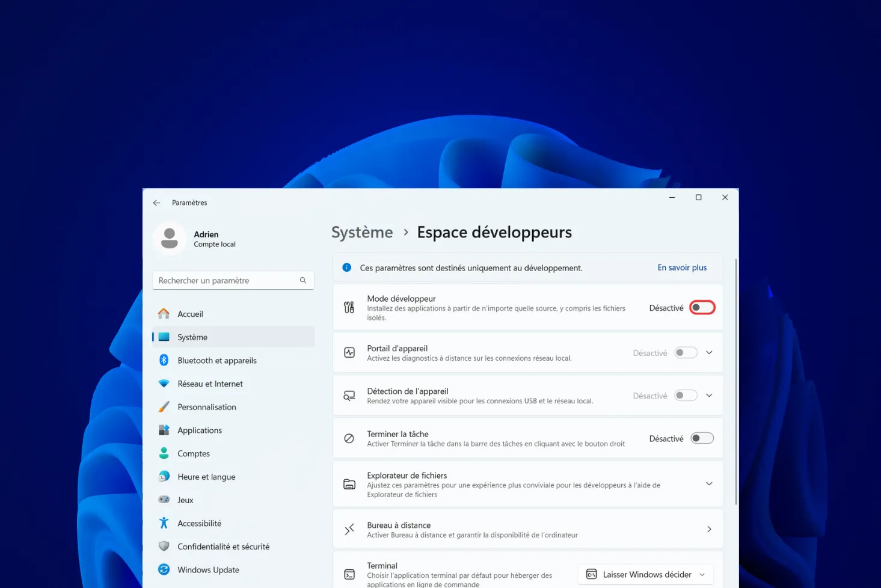Image resolution: width=881 pixels, height=588 pixels.
Task: Select Système in the sidebar
Action: click(x=233, y=337)
